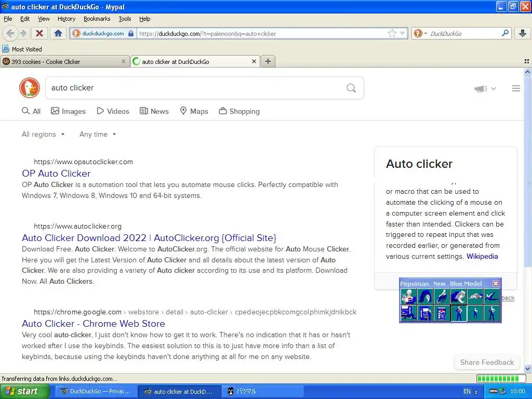Viewport: 532px width, 399px height.
Task: Switch to the Shopping search tab
Action: click(239, 111)
